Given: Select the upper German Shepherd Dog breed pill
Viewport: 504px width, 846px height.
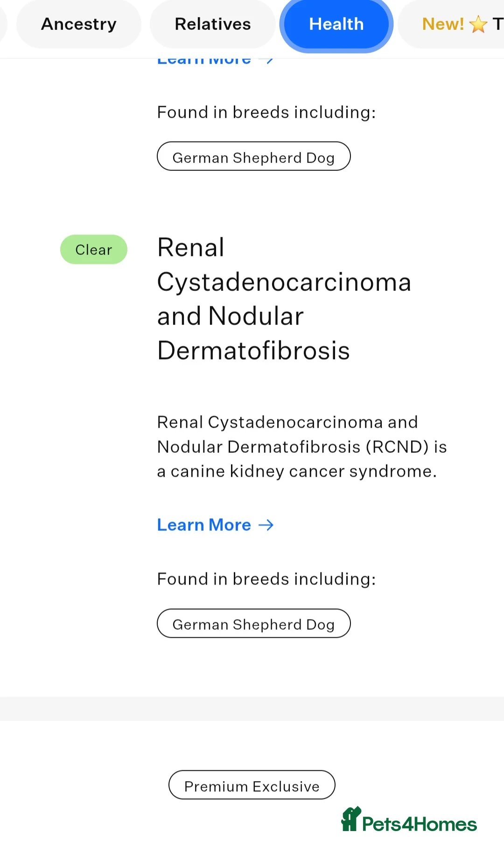Looking at the screenshot, I should pyautogui.click(x=253, y=156).
